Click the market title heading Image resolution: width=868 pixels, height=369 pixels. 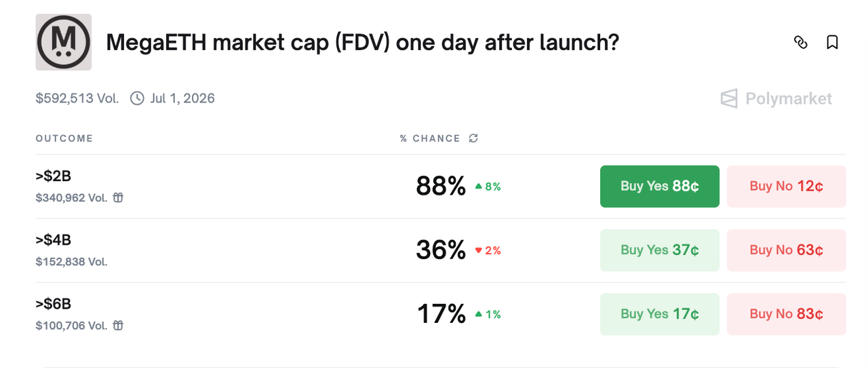[x=362, y=43]
